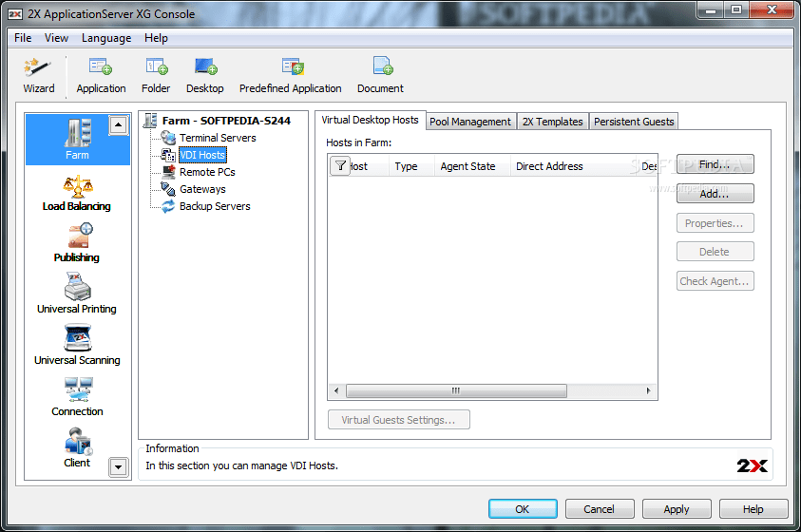The height and width of the screenshot is (532, 801).
Task: Click the Find... button
Action: 715,164
